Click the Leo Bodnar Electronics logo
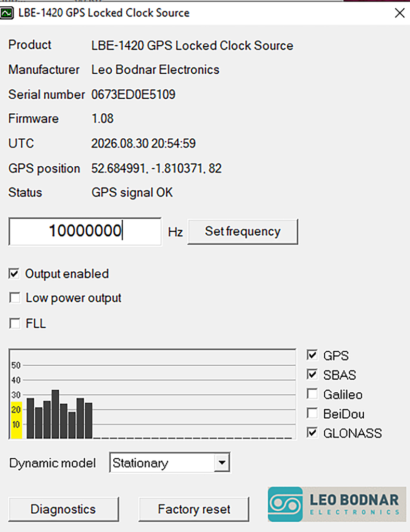 337,504
